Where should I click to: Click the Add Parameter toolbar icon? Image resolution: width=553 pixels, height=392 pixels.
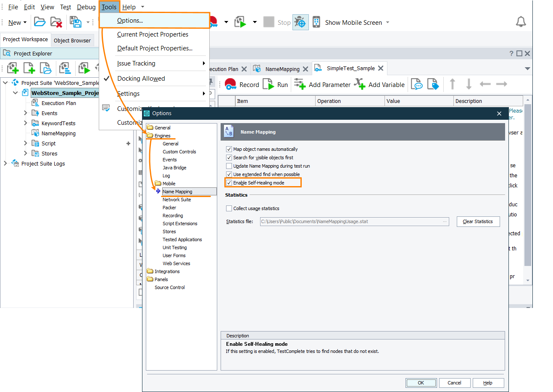(x=300, y=84)
